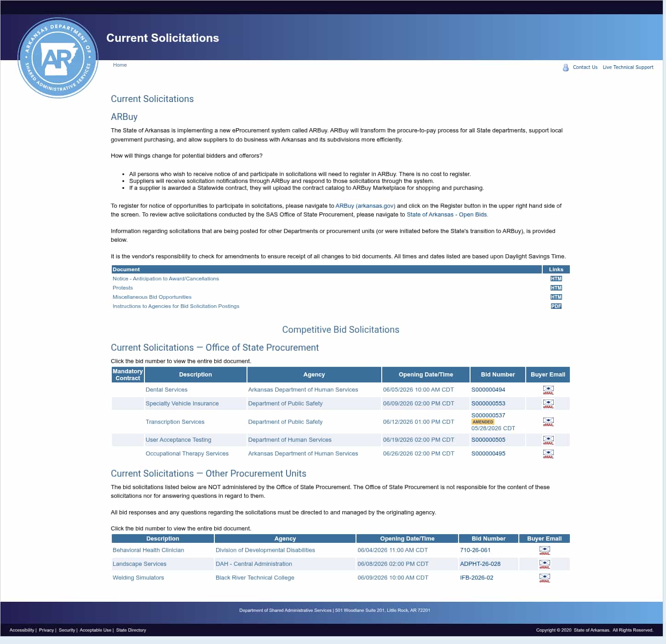The width and height of the screenshot is (666, 644).
Task: Open State of Arkansas - Open Bids link
Action: [447, 215]
